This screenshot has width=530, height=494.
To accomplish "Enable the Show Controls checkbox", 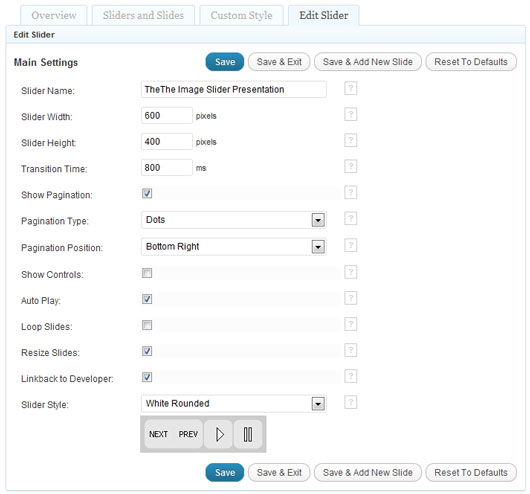I will [x=147, y=273].
